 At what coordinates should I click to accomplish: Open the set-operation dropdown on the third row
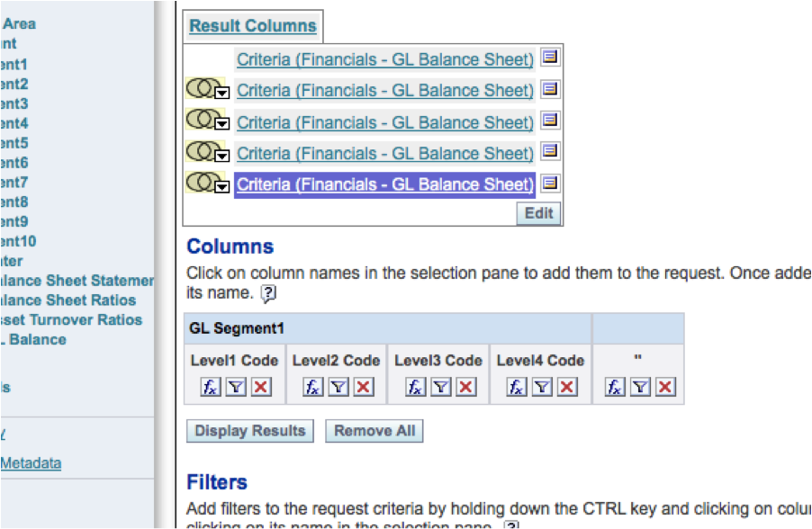(221, 122)
